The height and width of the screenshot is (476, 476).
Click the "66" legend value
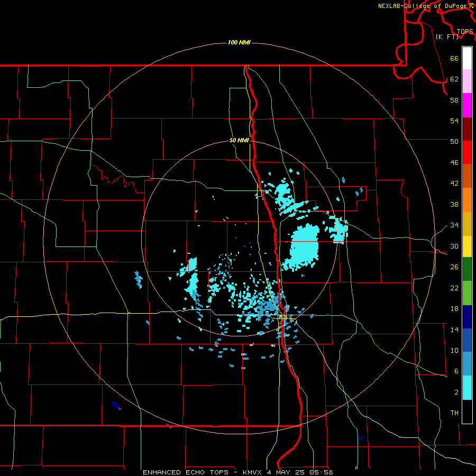pos(454,59)
